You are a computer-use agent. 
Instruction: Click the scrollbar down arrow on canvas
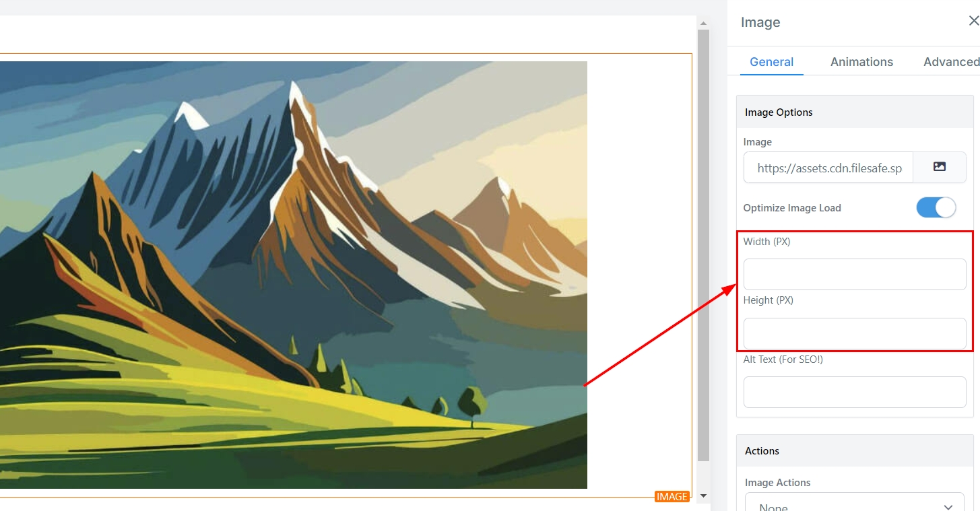pyautogui.click(x=703, y=496)
